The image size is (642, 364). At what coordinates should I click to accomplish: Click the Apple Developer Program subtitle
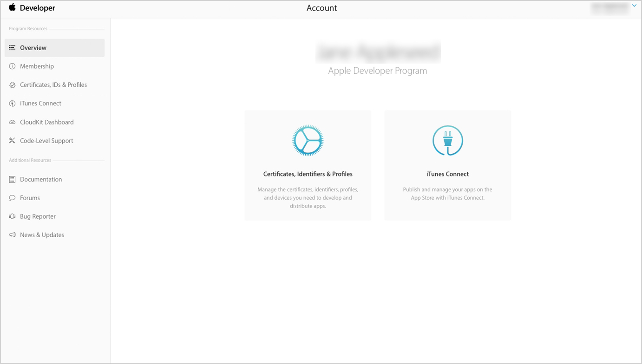click(x=378, y=71)
